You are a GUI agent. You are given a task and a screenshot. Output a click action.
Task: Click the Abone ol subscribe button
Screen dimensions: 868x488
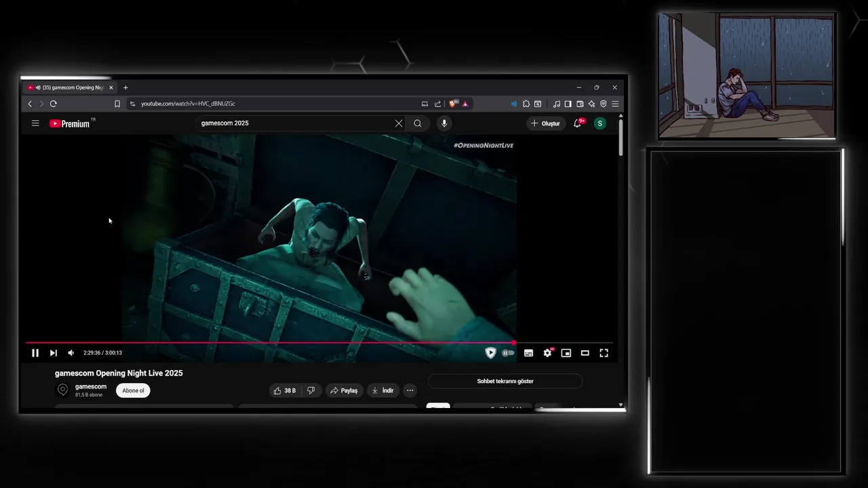[x=133, y=390]
